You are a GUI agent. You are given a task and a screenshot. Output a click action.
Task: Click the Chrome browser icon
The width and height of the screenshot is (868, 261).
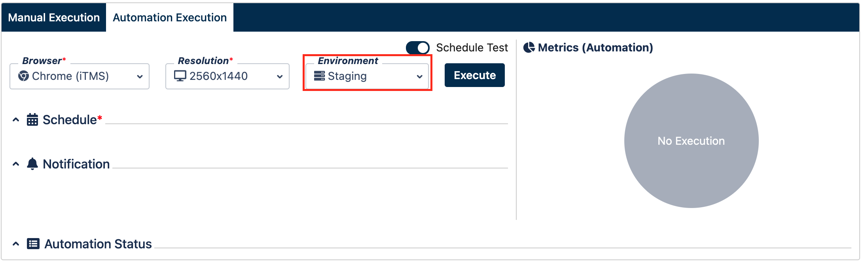pyautogui.click(x=23, y=76)
